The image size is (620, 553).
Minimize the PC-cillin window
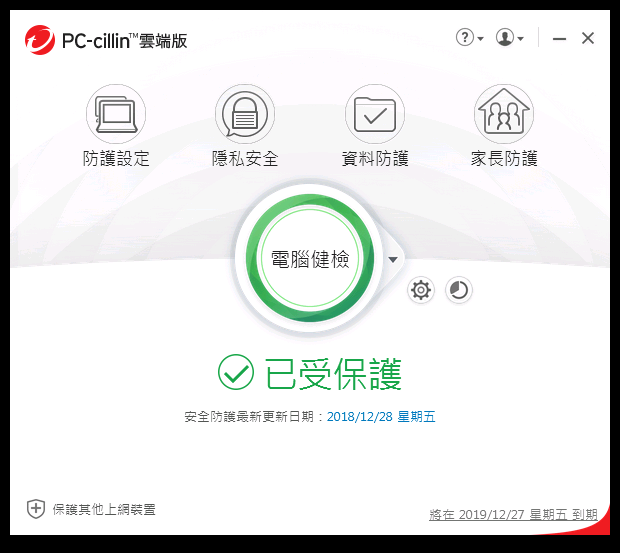tap(559, 39)
